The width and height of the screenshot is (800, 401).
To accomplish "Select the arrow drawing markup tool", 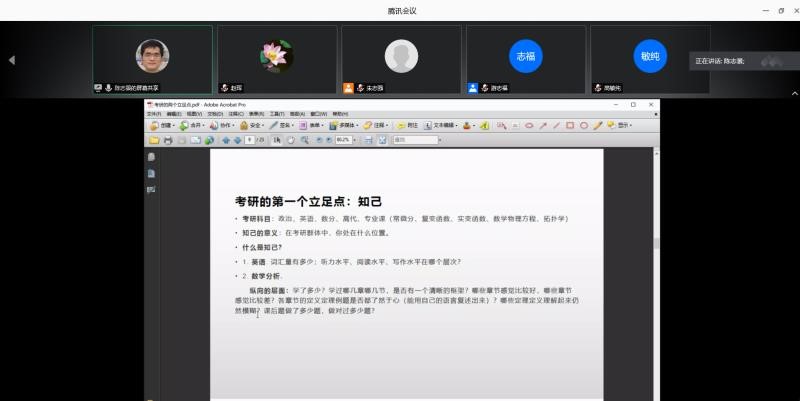I will pos(543,126).
